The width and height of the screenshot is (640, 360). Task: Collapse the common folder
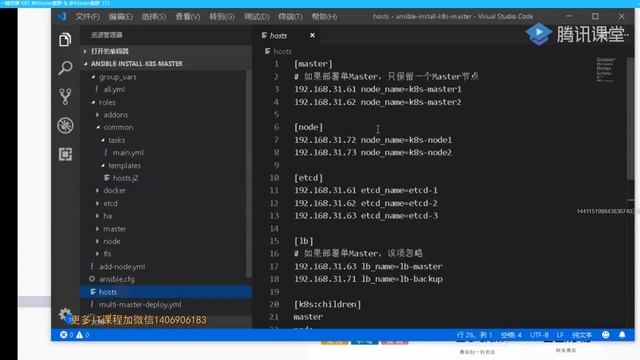(98, 127)
